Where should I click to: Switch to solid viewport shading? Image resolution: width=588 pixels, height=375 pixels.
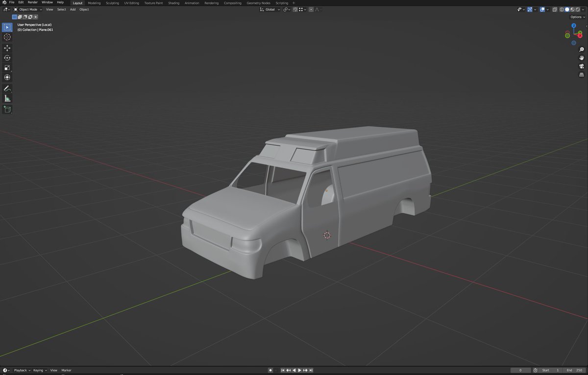pos(567,9)
